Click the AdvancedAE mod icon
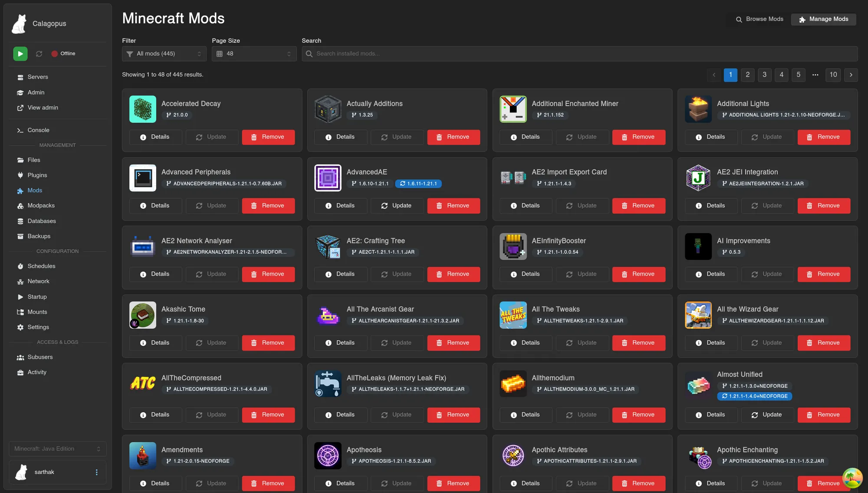This screenshot has height=493, width=868. [328, 177]
